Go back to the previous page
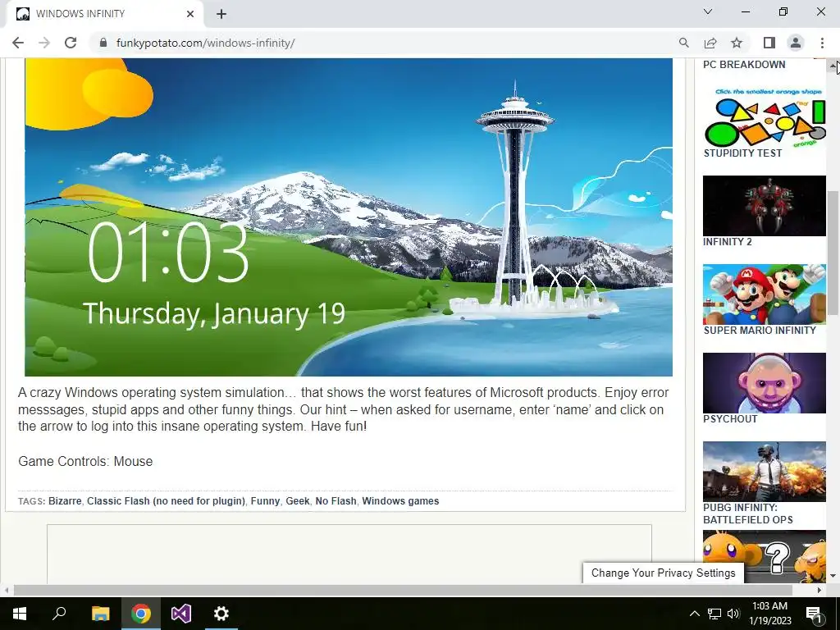Image resolution: width=840 pixels, height=630 pixels. pyautogui.click(x=18, y=43)
